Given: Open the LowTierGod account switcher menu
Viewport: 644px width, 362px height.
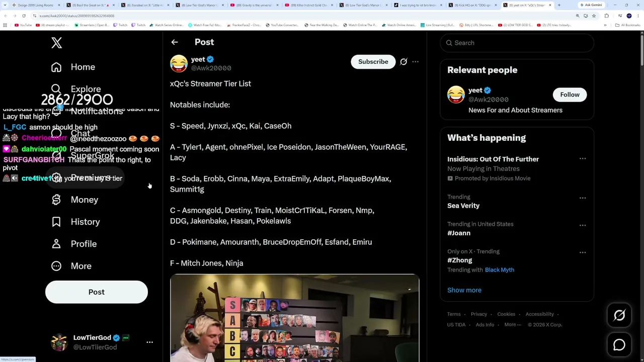Looking at the screenshot, I should click(149, 342).
